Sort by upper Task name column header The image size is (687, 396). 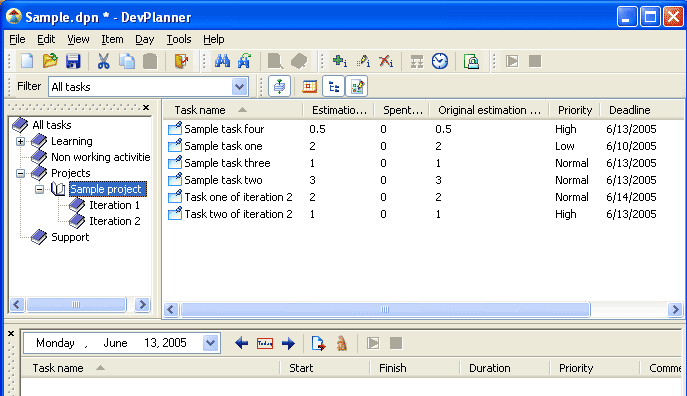(233, 110)
